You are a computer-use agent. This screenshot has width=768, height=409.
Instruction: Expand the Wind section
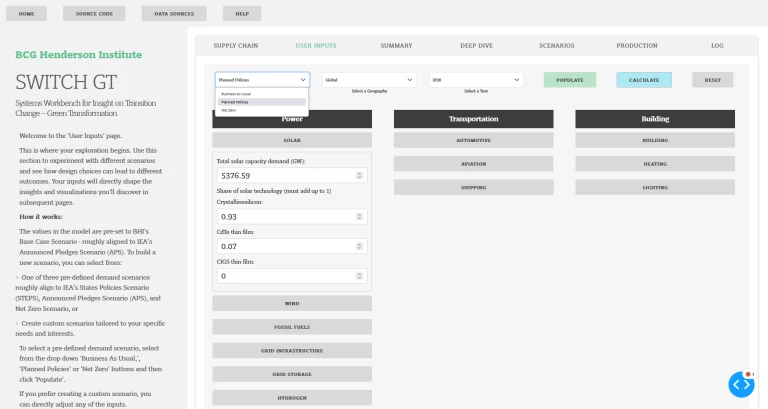292,303
